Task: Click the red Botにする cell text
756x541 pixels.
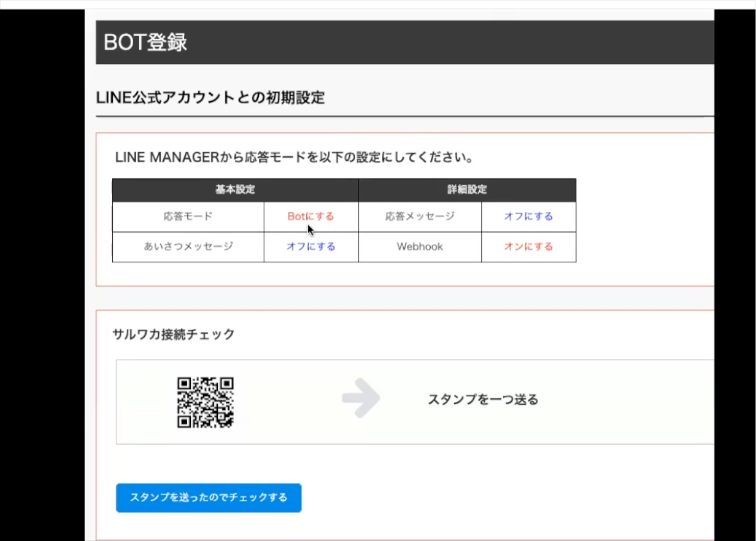Action: point(311,216)
